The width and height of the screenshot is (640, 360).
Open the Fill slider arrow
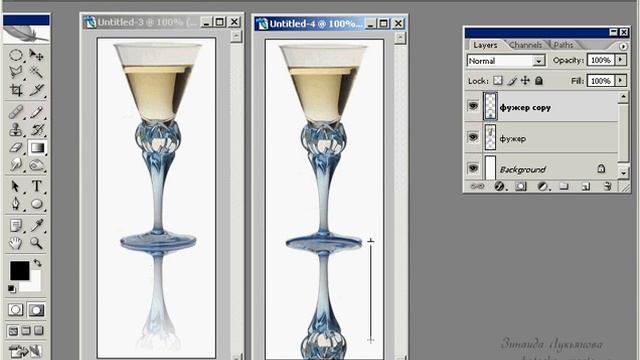pos(620,80)
